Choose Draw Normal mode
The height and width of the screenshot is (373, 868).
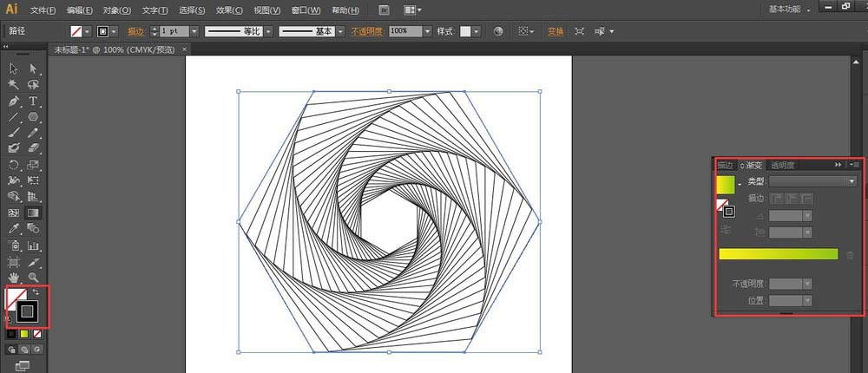point(11,350)
